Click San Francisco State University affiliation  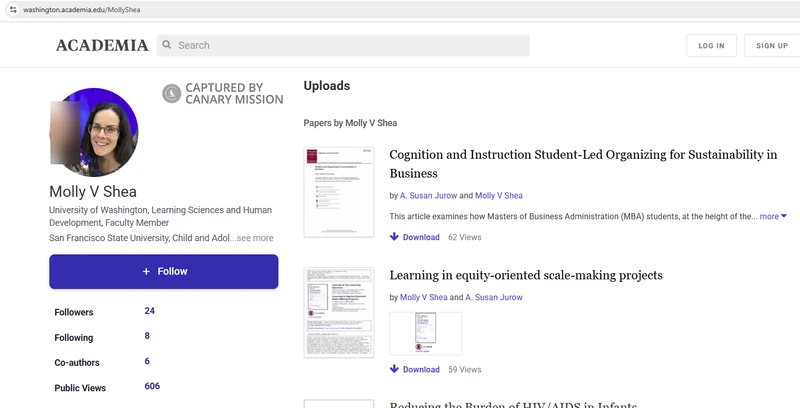point(139,238)
